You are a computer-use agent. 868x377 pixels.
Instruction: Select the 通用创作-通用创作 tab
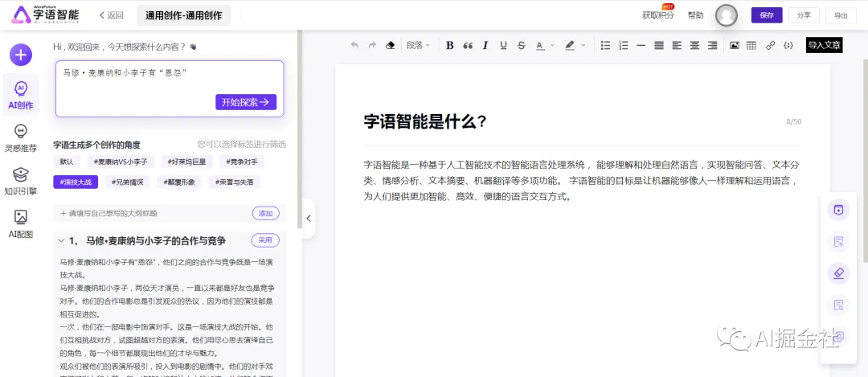tap(184, 15)
